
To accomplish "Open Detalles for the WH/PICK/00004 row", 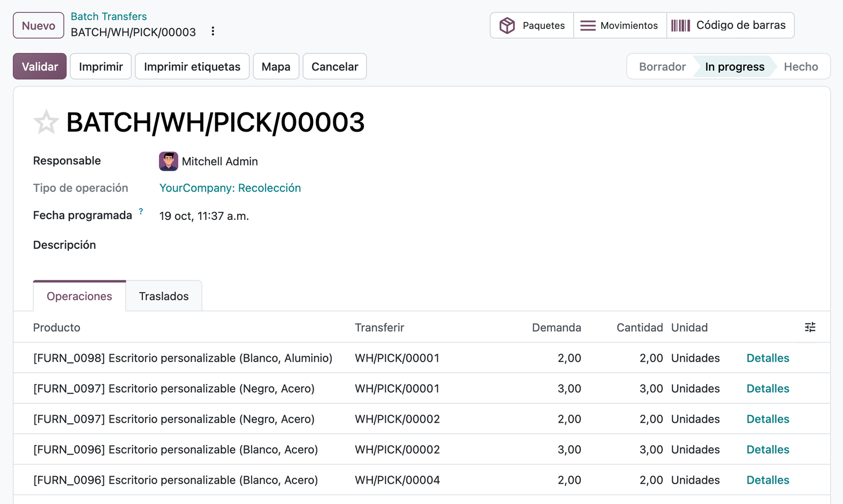I will pyautogui.click(x=768, y=480).
